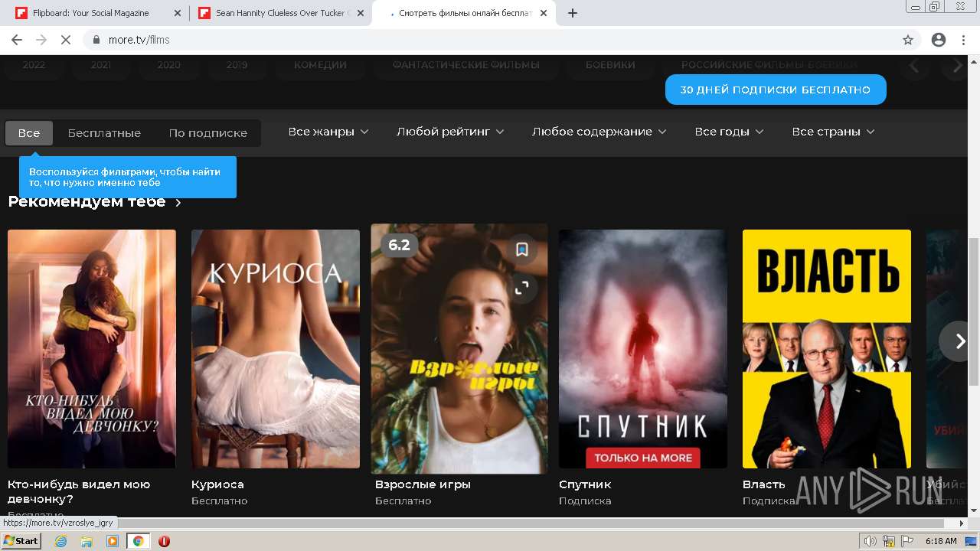Close the more.tv films tab
The height and width of the screenshot is (551, 980).
click(542, 13)
